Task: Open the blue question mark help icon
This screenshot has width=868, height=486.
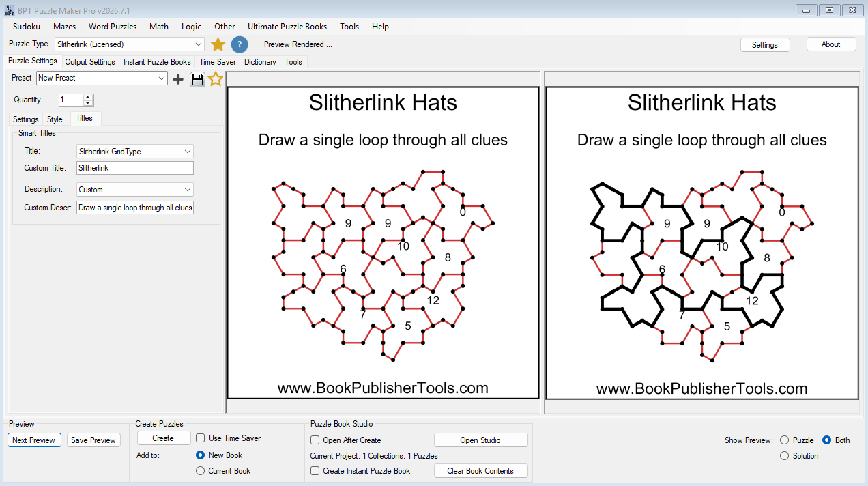Action: (x=240, y=44)
